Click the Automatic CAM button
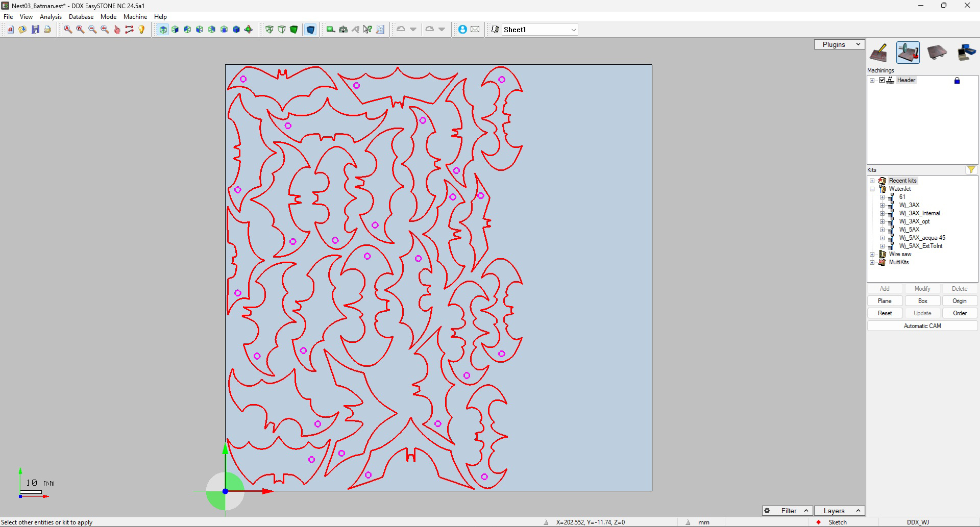980x527 pixels. (x=922, y=326)
